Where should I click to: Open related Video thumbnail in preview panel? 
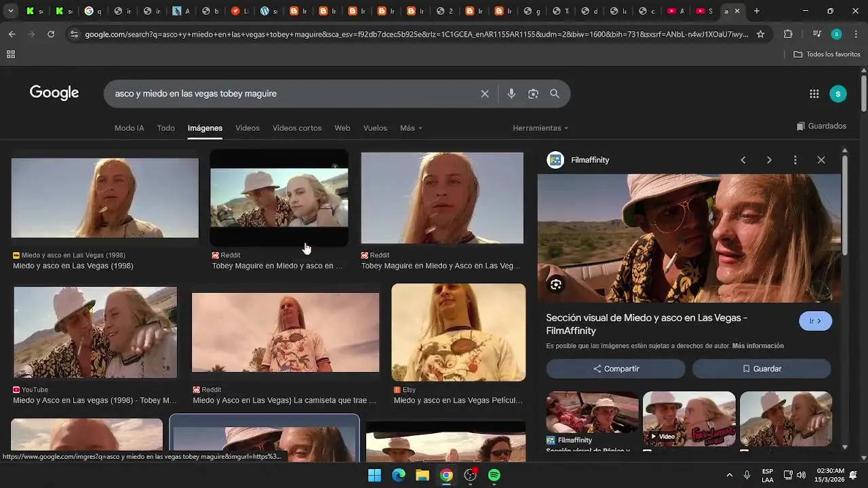[x=689, y=418]
